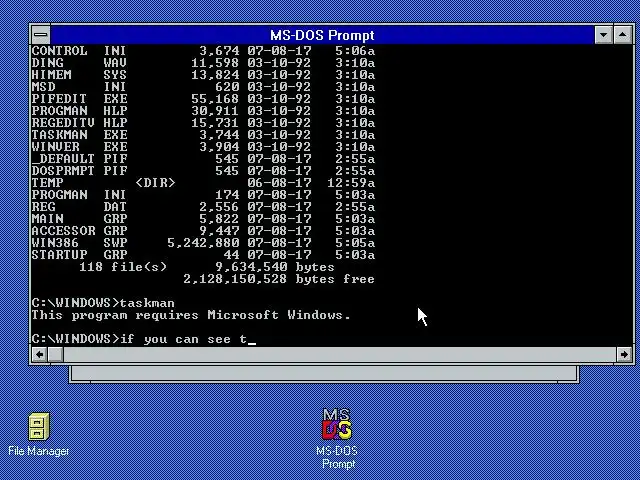The width and height of the screenshot is (640, 480).
Task: Click the HIMEM SYS file row
Action: [x=203, y=75]
